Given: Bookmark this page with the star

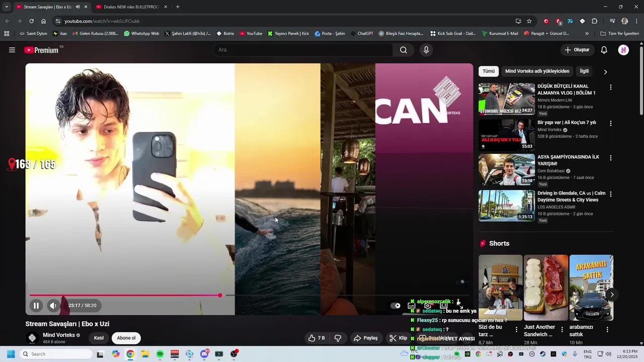Looking at the screenshot, I should coord(529,21).
